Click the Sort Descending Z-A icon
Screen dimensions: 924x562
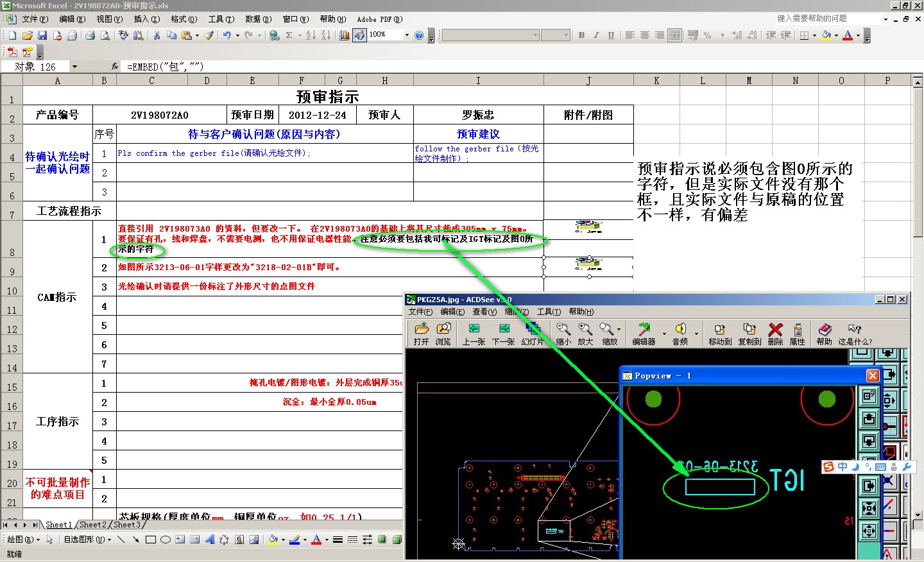coord(325,35)
